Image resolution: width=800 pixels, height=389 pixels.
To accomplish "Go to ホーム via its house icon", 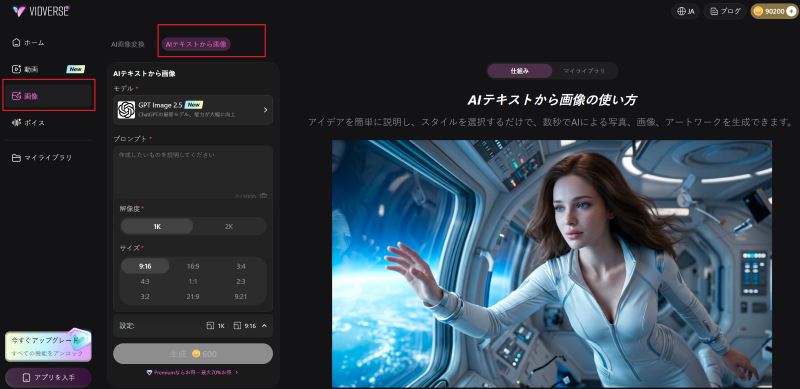I will point(16,42).
